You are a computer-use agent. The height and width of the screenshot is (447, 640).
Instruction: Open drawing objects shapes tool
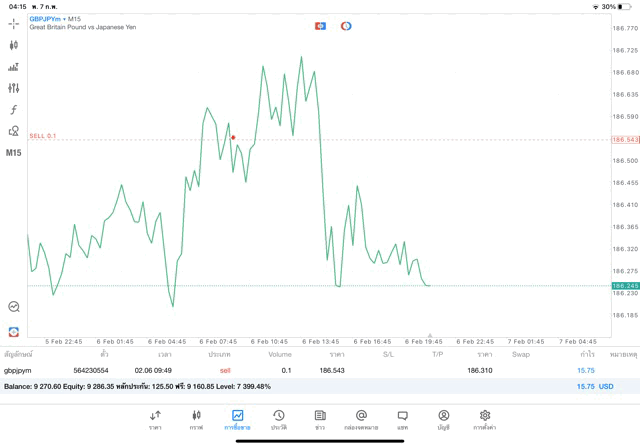[x=14, y=131]
